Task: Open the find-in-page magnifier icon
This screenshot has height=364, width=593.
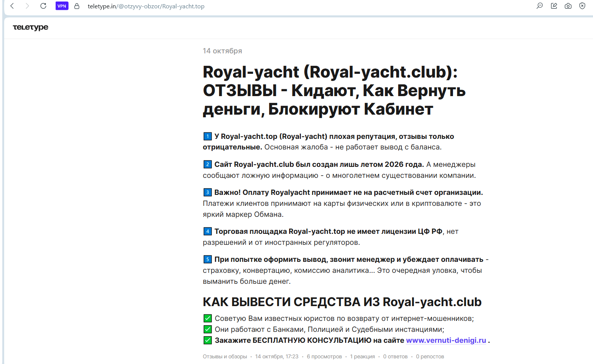Action: (540, 6)
